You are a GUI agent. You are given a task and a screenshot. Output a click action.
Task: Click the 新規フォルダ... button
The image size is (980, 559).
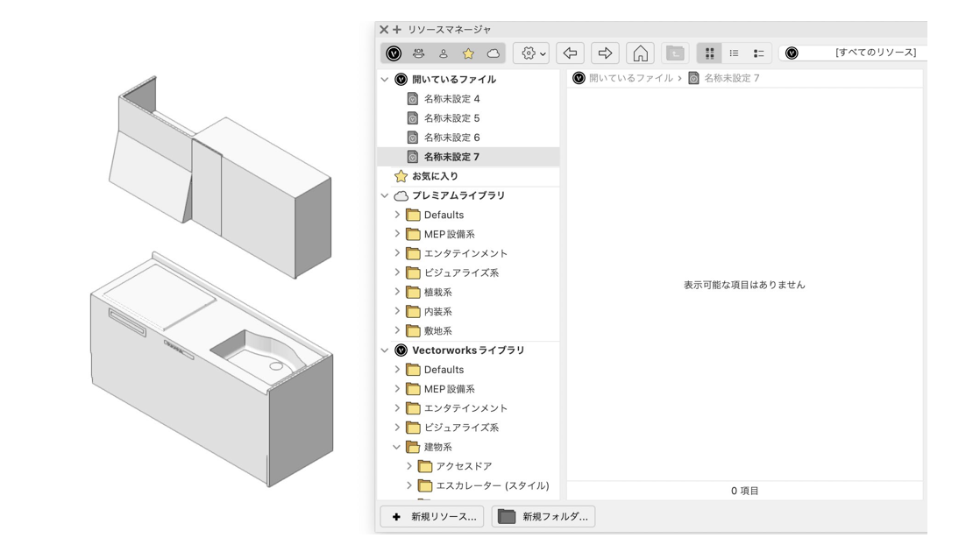click(543, 517)
